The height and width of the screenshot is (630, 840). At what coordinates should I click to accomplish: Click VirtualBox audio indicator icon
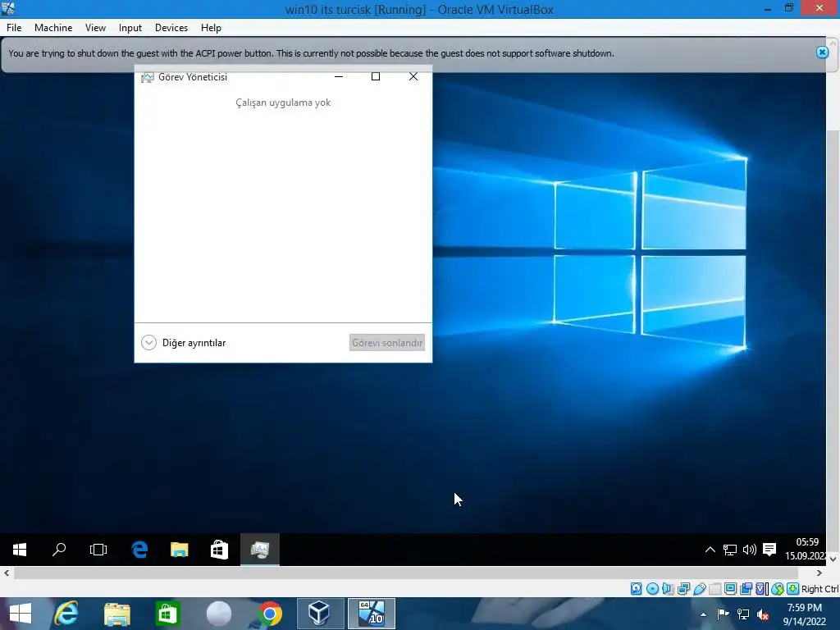click(668, 589)
